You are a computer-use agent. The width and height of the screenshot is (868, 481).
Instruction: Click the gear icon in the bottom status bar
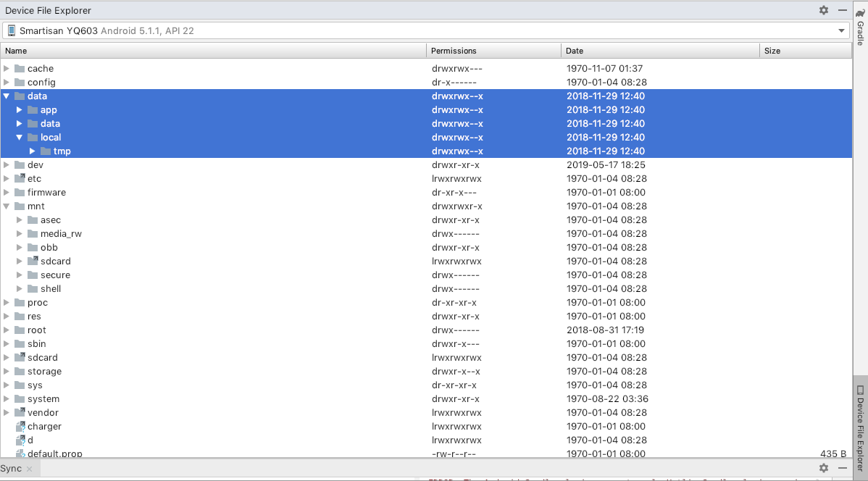(x=823, y=469)
